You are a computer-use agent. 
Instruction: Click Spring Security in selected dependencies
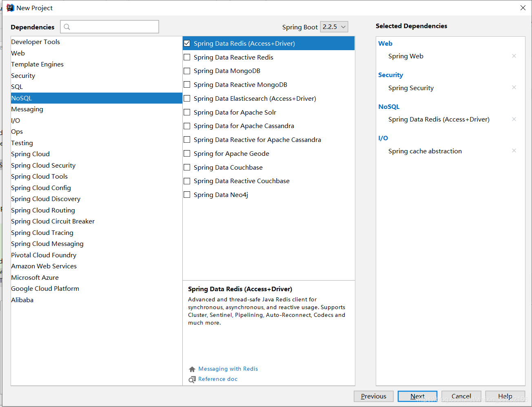pos(411,88)
